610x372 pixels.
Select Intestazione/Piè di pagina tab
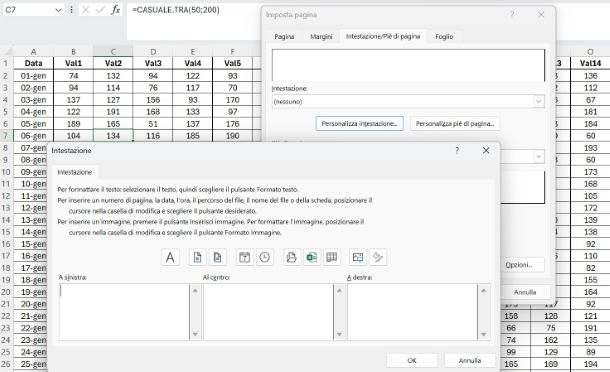pos(383,37)
